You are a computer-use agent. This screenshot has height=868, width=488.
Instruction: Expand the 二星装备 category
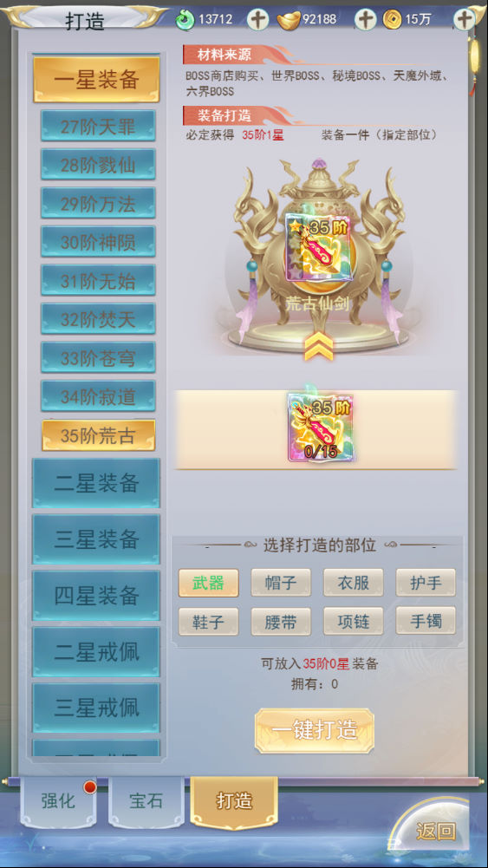point(96,483)
